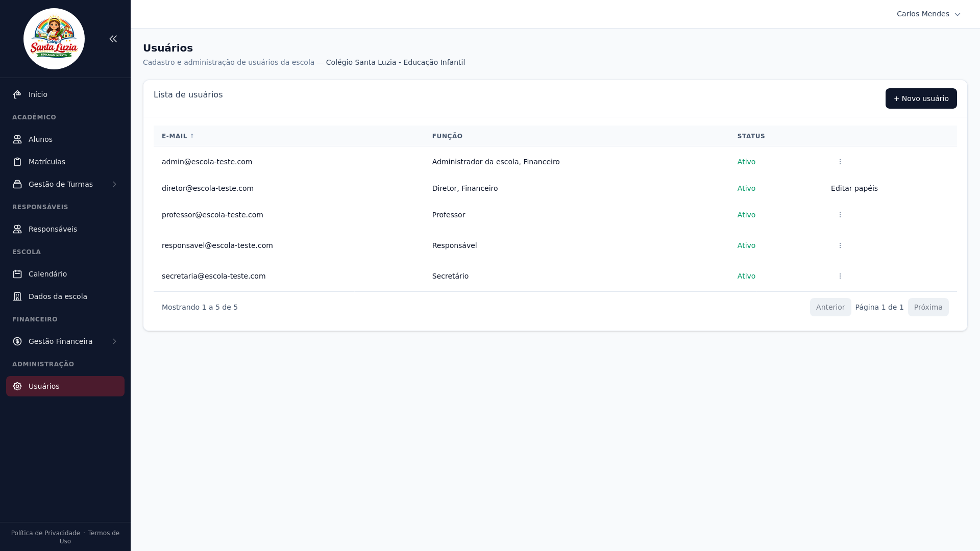Expand Gestão Financeira submenu chevron
Screen dimensions: 980x551
coord(114,341)
